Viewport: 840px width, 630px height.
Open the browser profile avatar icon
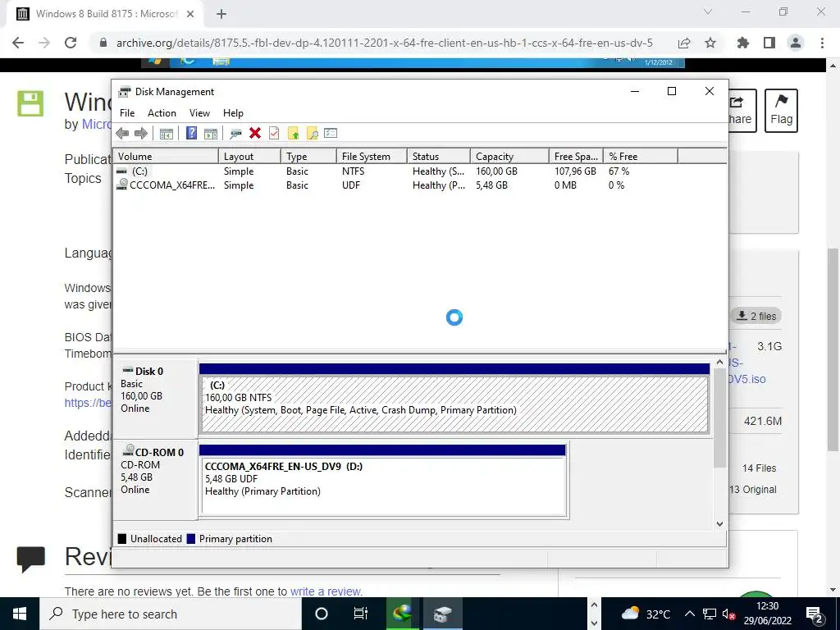pos(796,43)
